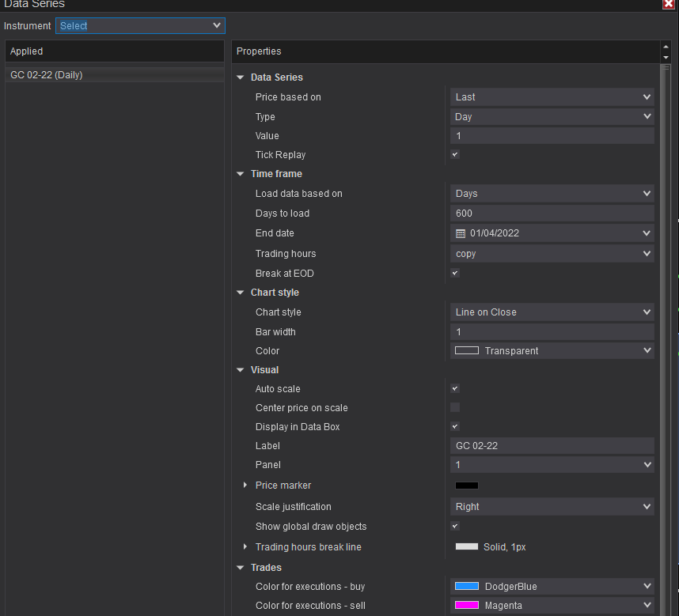The height and width of the screenshot is (616, 679).
Task: Expand the Price marker property
Action: (x=246, y=485)
